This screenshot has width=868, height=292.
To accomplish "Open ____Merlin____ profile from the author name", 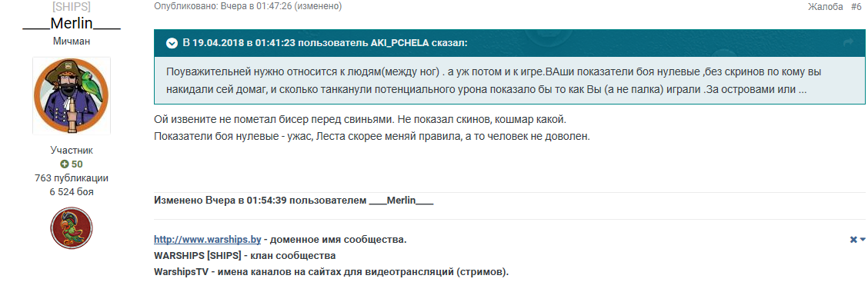I will click(72, 25).
